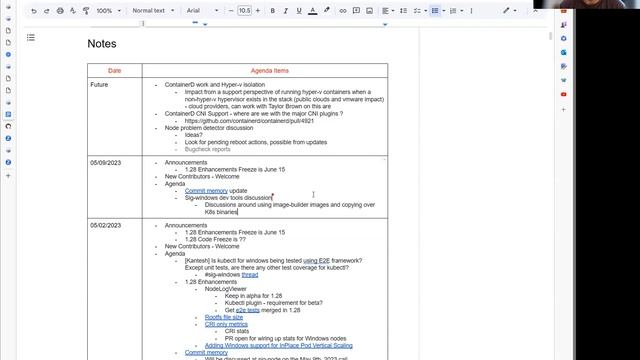Open the text alignment dropdown
Image resolution: width=640 pixels, height=360 pixels.
click(388, 11)
